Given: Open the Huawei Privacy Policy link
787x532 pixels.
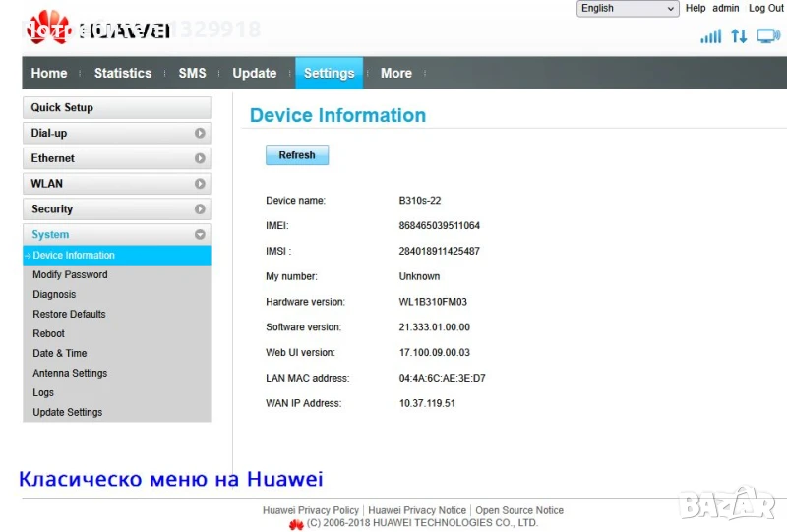Looking at the screenshot, I should click(x=311, y=510).
